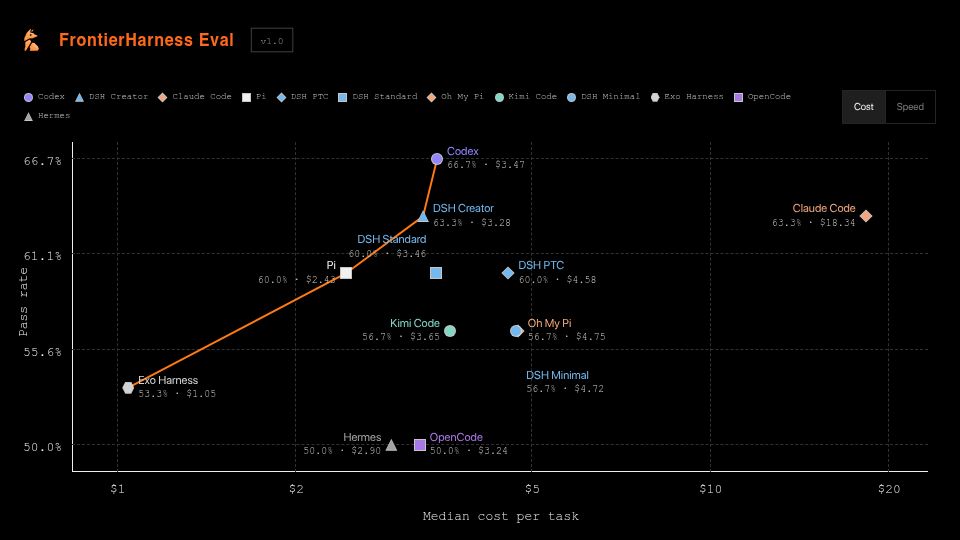This screenshot has width=960, height=540.
Task: Click the '55.6%' y-axis tick label
Action: [42, 352]
